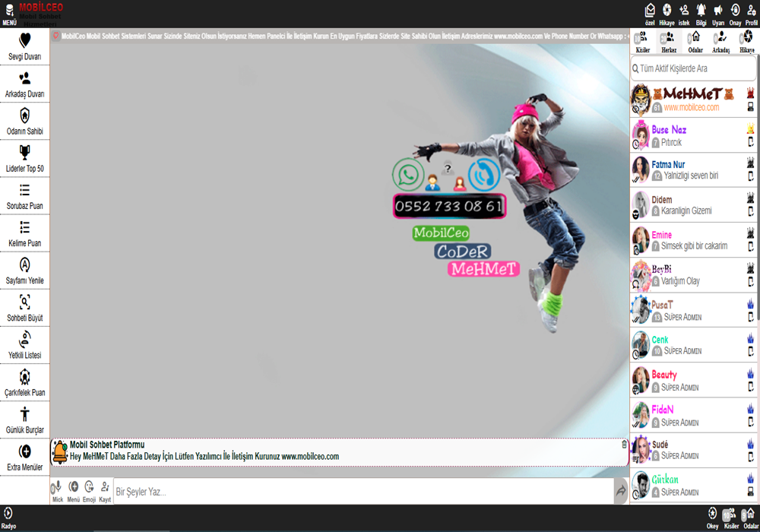Screen dimensions: 760x532
Task: Open the Bilgi bell notifications
Action: point(701,11)
